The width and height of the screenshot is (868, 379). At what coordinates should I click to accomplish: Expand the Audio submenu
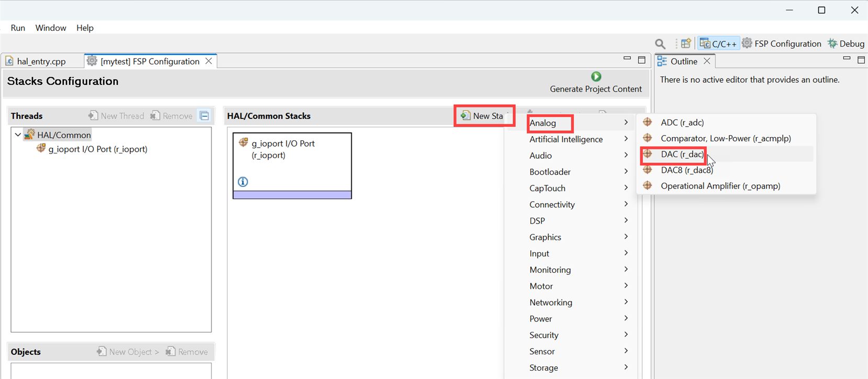(570, 155)
